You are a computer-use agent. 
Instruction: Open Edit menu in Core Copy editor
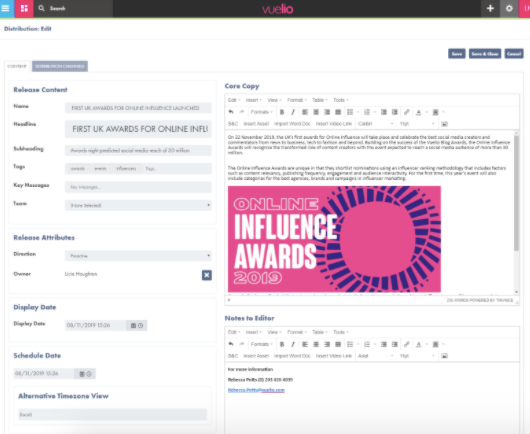coord(234,100)
